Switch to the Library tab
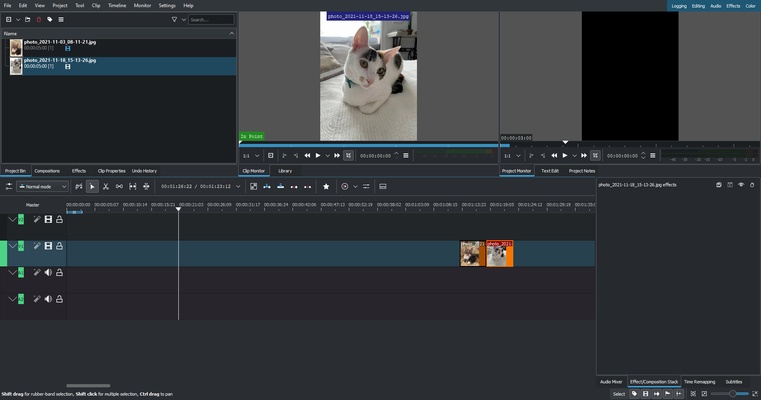The image size is (761, 400). (285, 171)
